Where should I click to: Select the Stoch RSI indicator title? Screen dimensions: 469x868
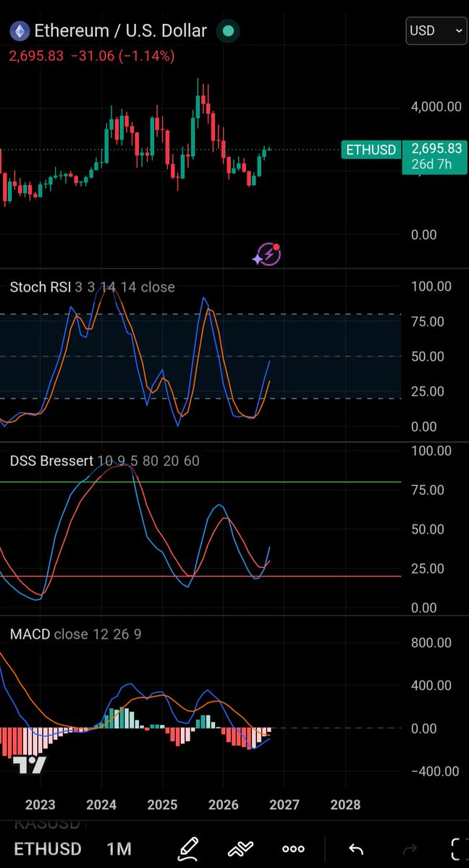(x=40, y=287)
